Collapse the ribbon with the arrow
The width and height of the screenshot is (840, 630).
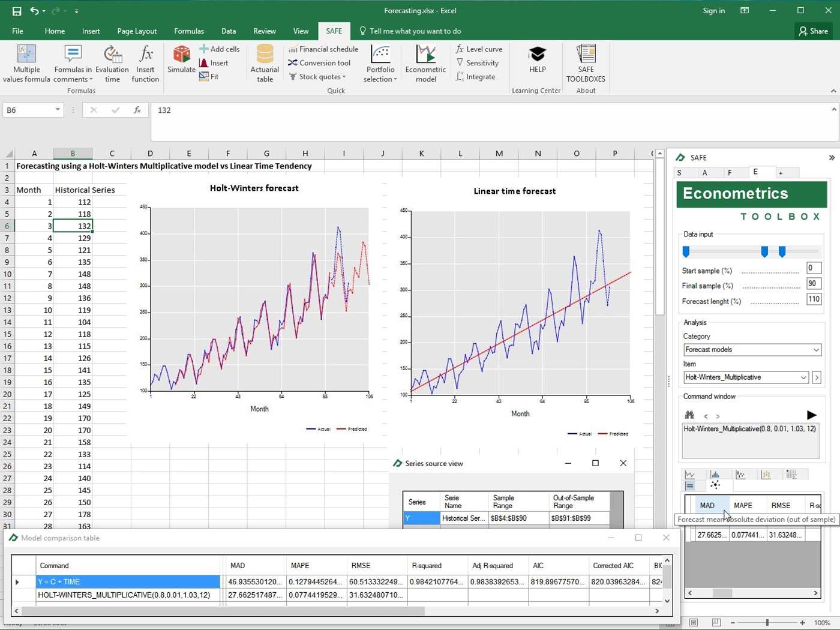(833, 91)
